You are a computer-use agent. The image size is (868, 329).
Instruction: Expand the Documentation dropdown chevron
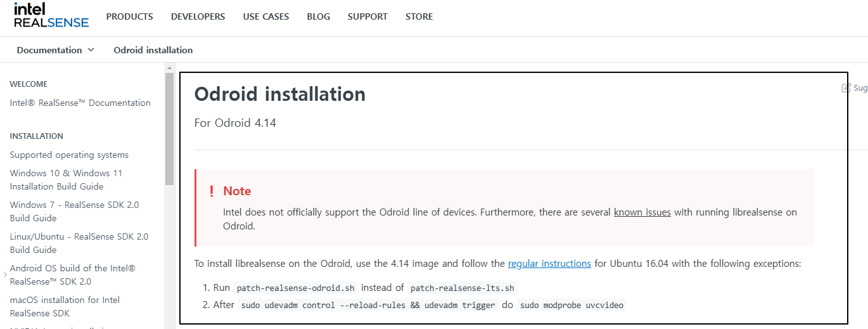pos(91,50)
